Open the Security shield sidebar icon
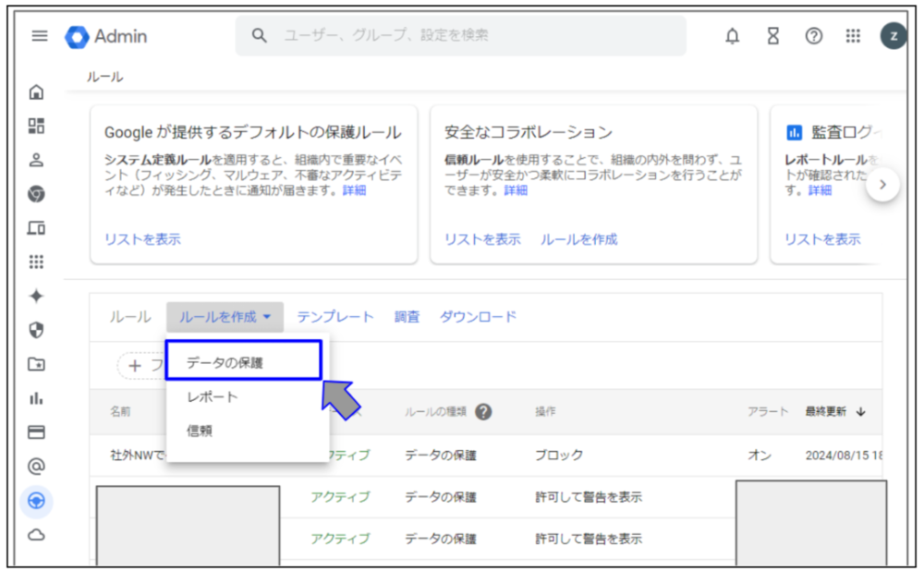This screenshot has height=572, width=924. [37, 330]
